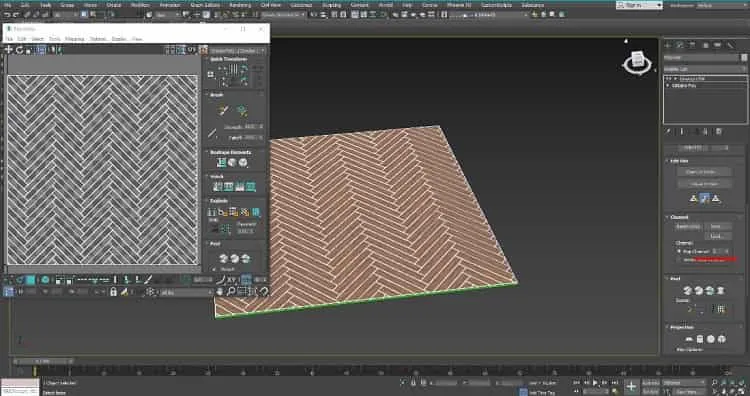
Task: Click the Pin Stack icon below the modifier stack
Action: coord(669,132)
